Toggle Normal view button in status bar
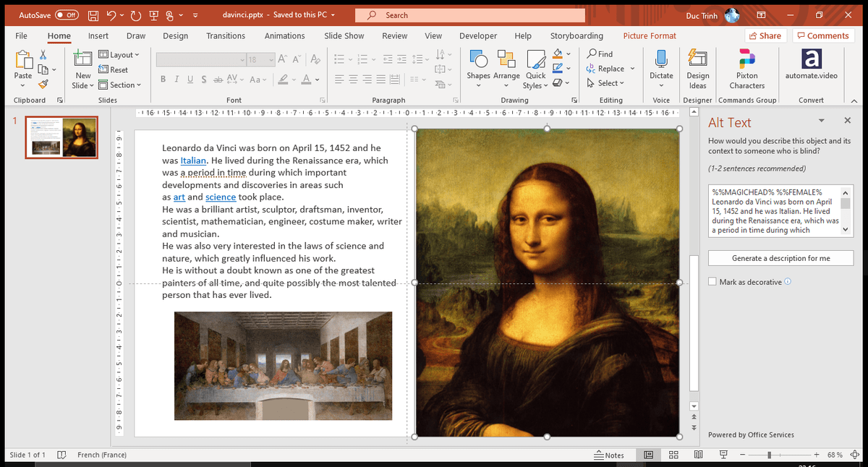The width and height of the screenshot is (868, 467). tap(648, 455)
